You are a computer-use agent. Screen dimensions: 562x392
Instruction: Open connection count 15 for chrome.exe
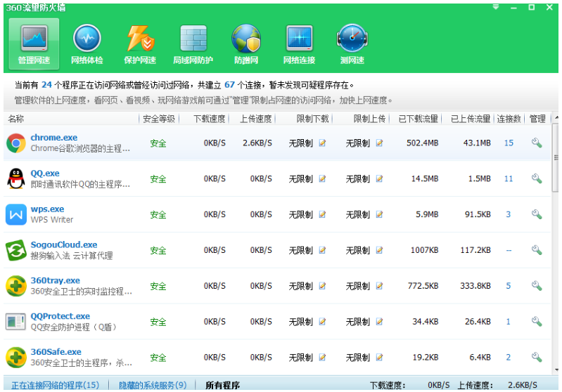509,143
